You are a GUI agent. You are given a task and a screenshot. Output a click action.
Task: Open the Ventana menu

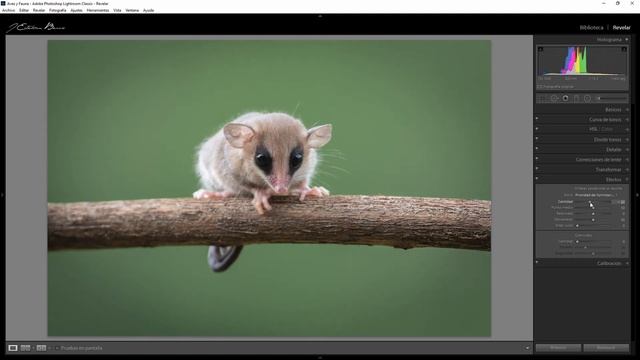coord(132,10)
